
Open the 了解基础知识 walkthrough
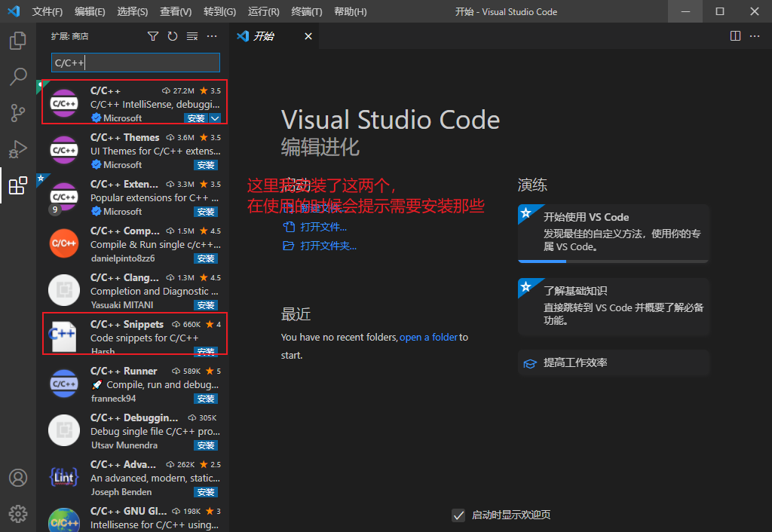tap(613, 307)
